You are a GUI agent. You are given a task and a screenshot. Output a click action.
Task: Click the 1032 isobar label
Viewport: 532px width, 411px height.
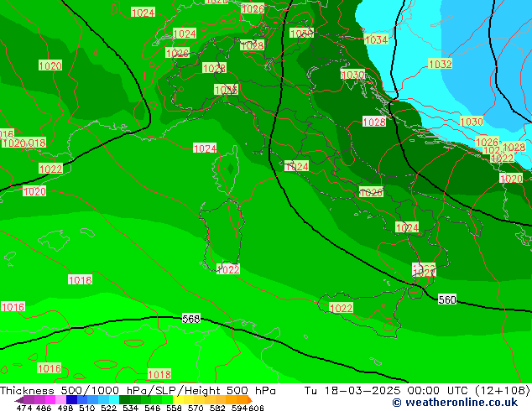pos(440,64)
